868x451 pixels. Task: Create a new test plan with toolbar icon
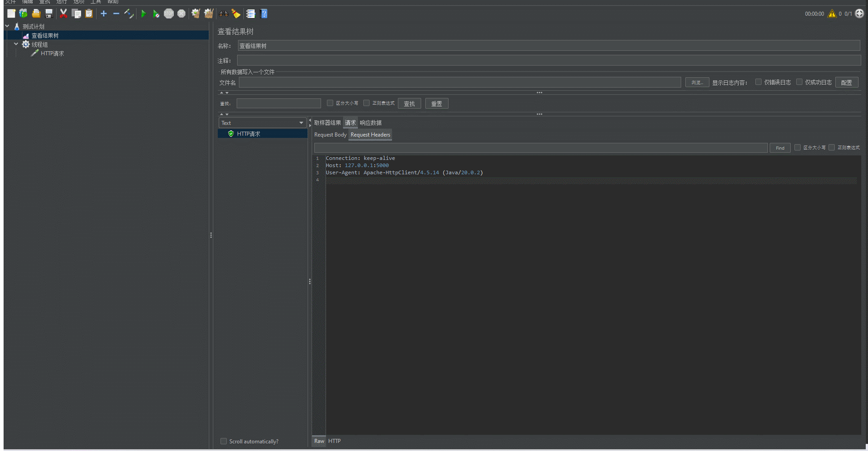[x=11, y=14]
